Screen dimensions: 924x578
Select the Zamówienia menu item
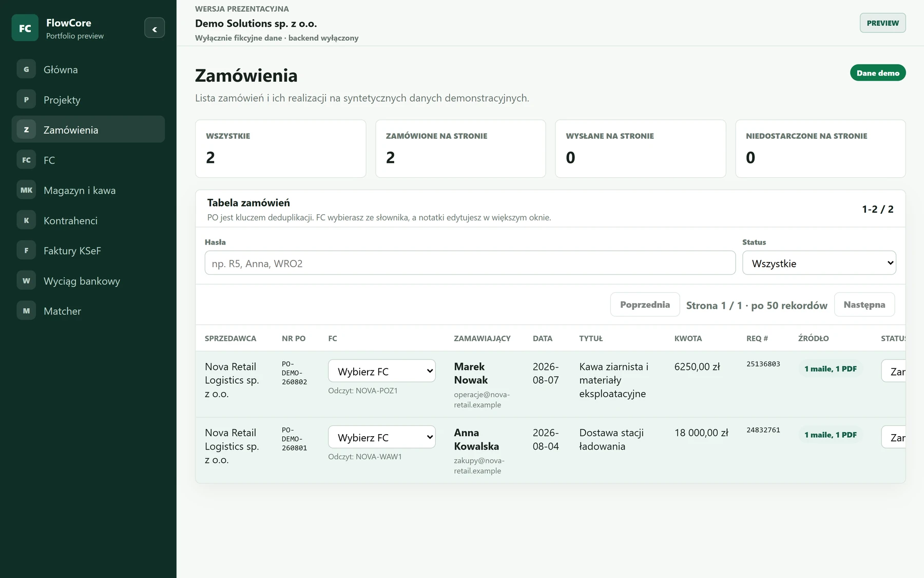[x=88, y=129]
